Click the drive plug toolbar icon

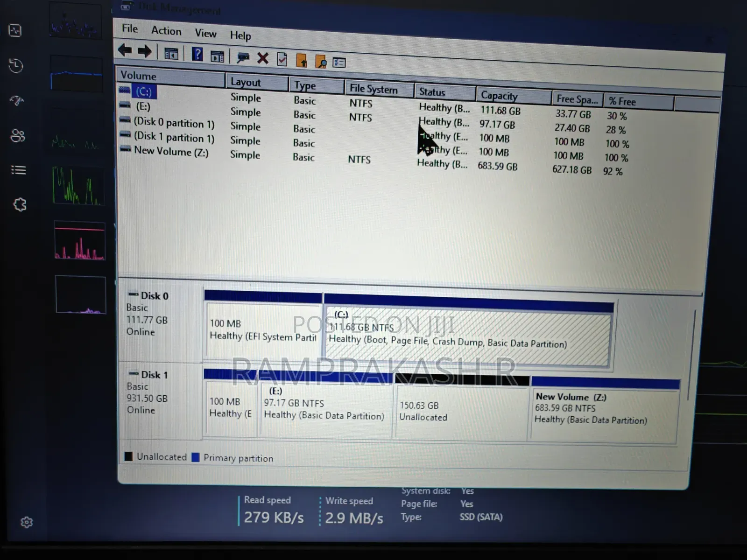243,57
